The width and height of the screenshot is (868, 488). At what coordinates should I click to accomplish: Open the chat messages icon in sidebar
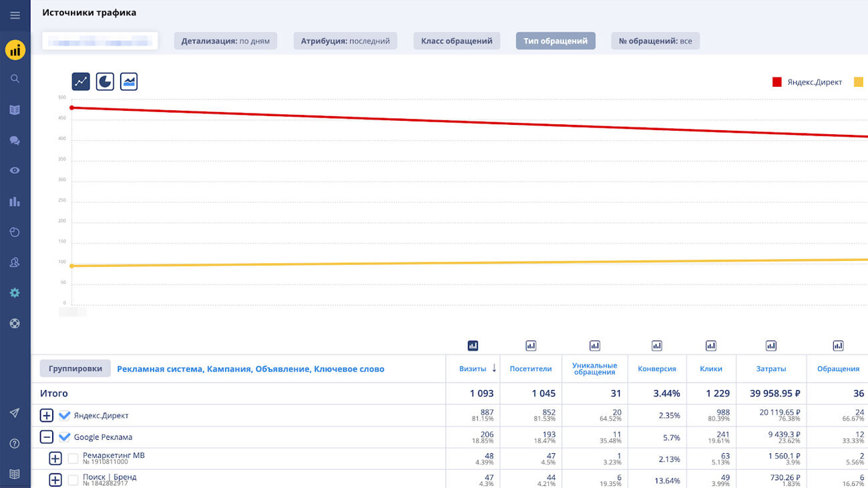coord(15,141)
